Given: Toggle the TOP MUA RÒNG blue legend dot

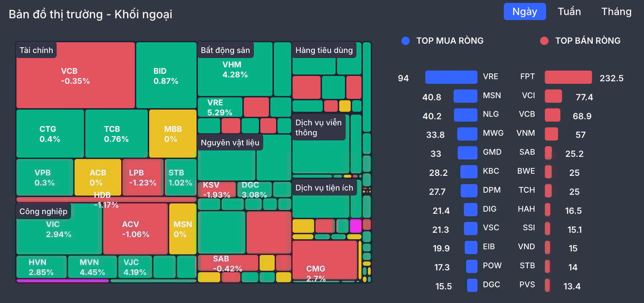Looking at the screenshot, I should pyautogui.click(x=406, y=41).
